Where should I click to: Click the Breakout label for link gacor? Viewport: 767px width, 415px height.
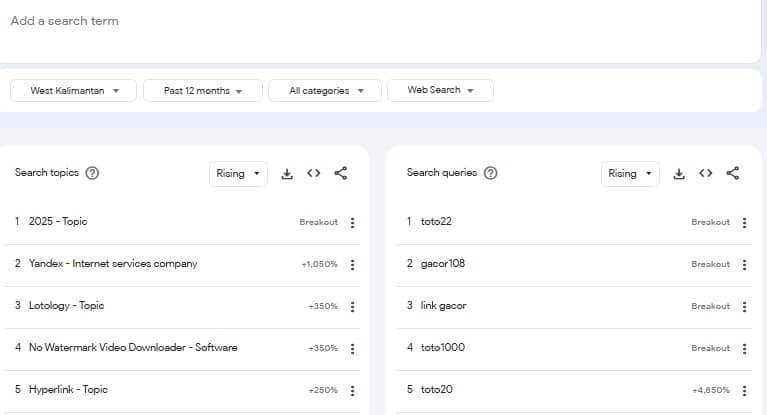tap(710, 306)
